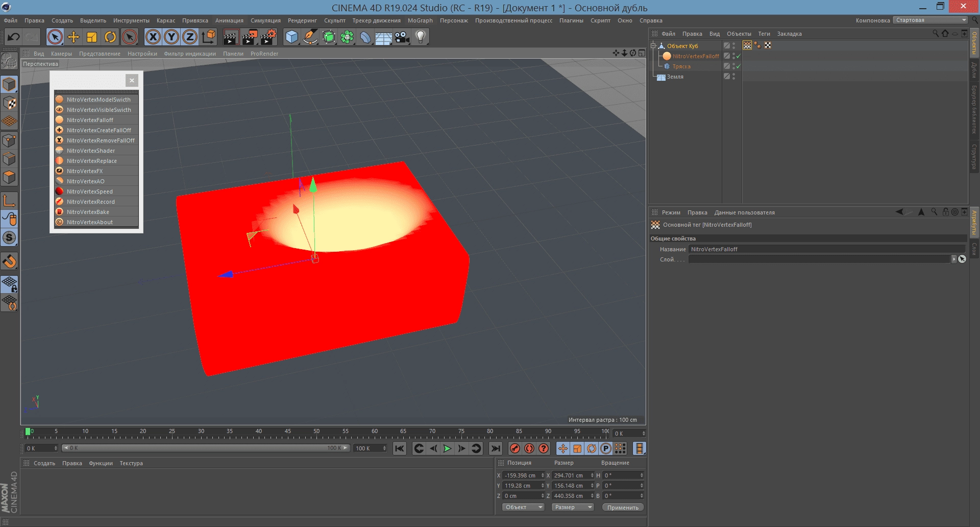Open the deformer objects icon
Viewport: 980px width, 527px height.
[365, 37]
